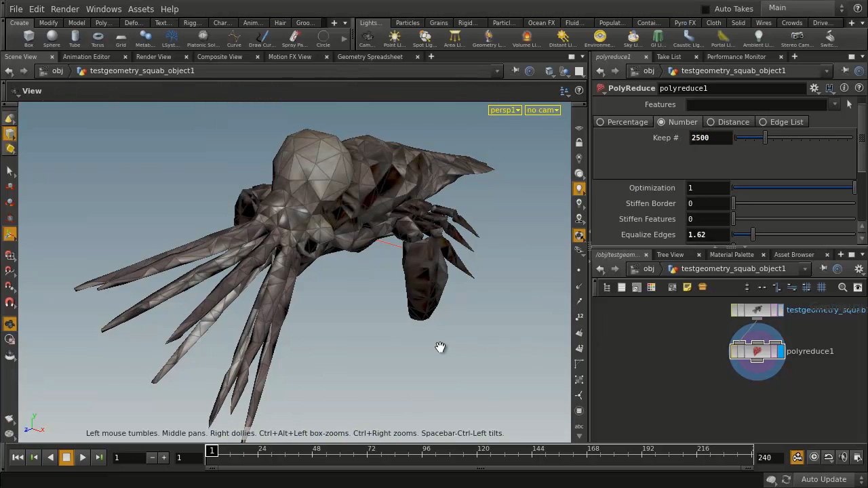This screenshot has height=488, width=868.
Task: Select the Tube shelf tool
Action: (x=75, y=39)
